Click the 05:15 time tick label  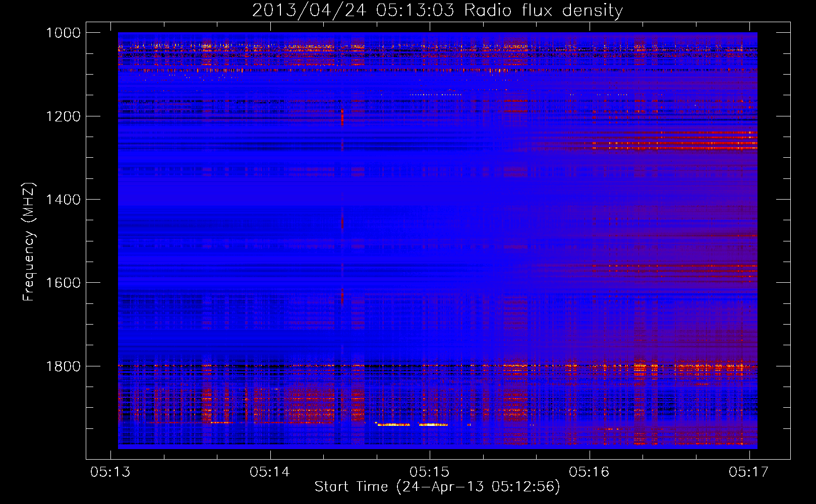[430, 472]
